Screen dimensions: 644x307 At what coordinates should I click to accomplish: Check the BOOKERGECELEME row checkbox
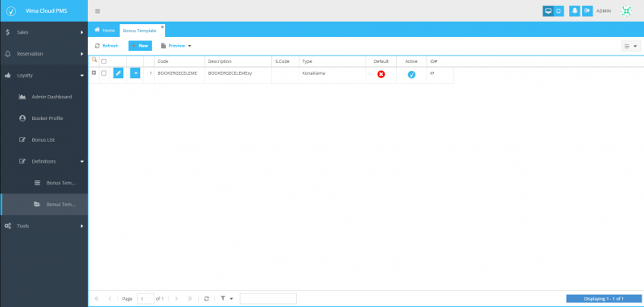click(x=104, y=73)
